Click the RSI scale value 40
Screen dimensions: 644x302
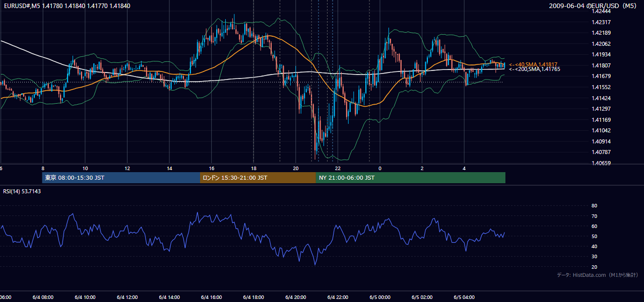(x=594, y=247)
